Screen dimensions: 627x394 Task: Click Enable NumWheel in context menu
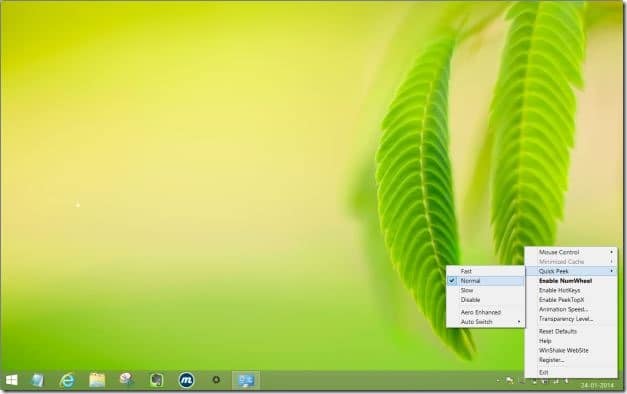point(571,281)
